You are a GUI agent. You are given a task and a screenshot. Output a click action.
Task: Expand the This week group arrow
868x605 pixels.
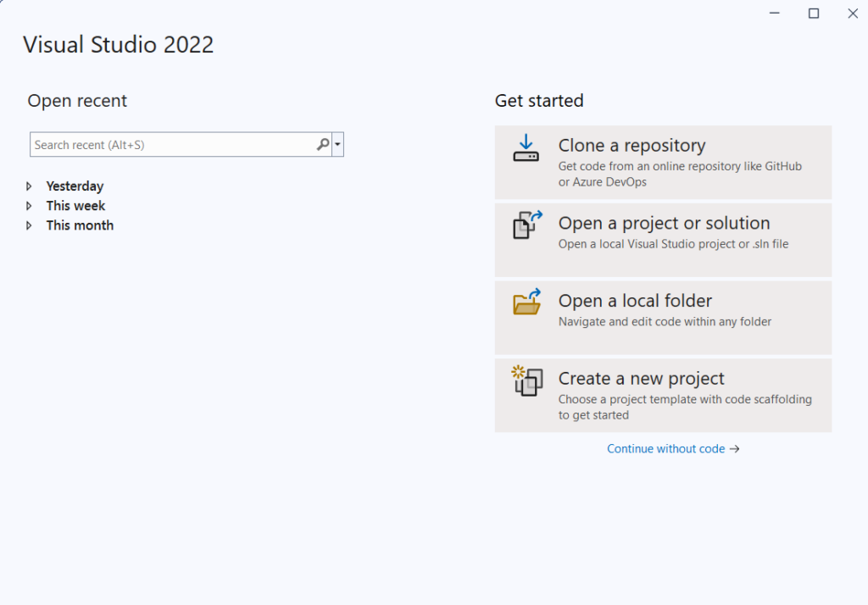pos(30,206)
